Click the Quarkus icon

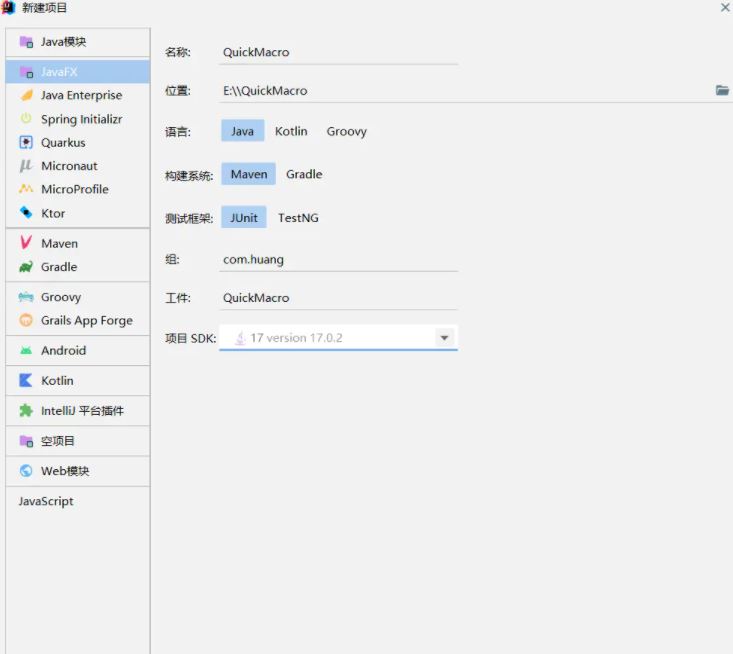tap(26, 143)
